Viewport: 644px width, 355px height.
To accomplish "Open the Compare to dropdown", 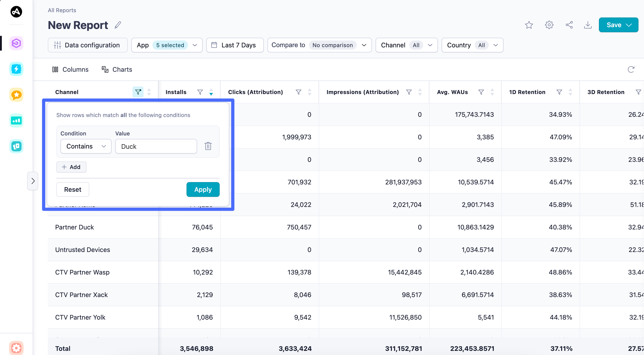I will click(319, 45).
